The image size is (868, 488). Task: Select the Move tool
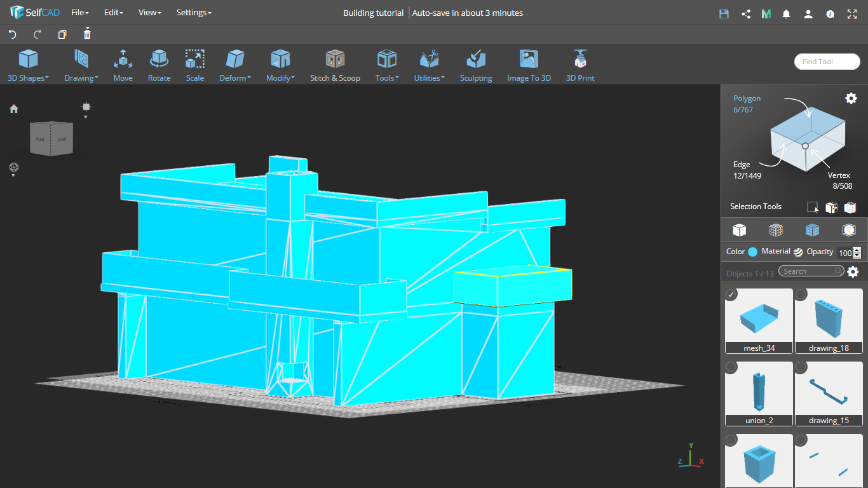(x=123, y=66)
